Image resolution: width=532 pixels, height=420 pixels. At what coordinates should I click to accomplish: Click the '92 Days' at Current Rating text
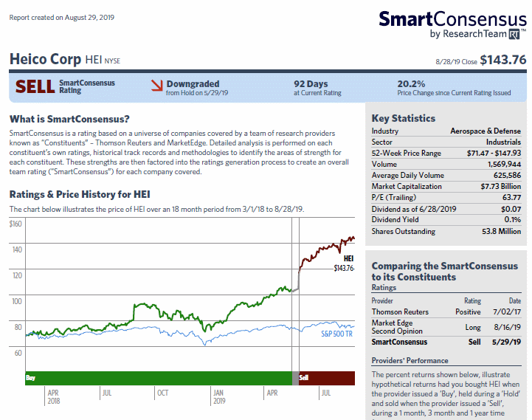[x=311, y=84]
